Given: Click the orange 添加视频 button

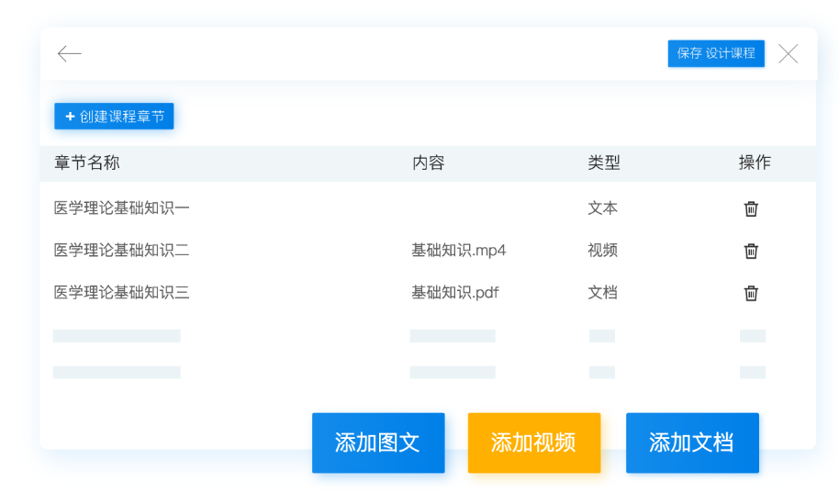Looking at the screenshot, I should [533, 442].
